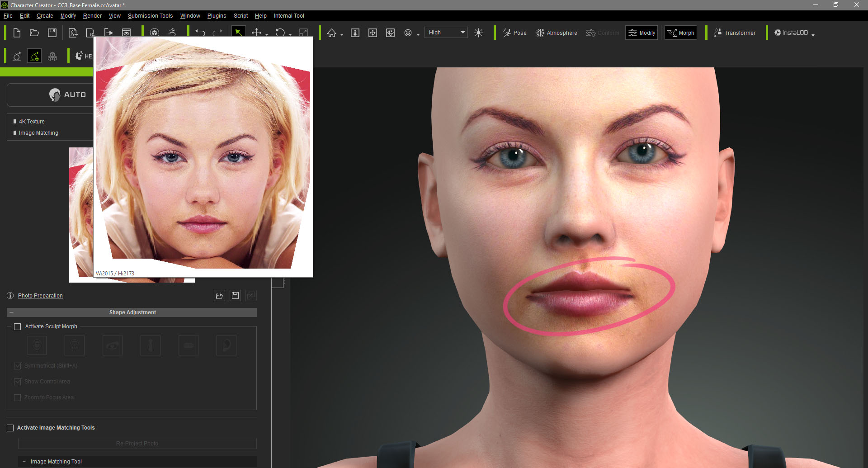Activate the green Select arrow tool
868x468 pixels.
tap(239, 33)
